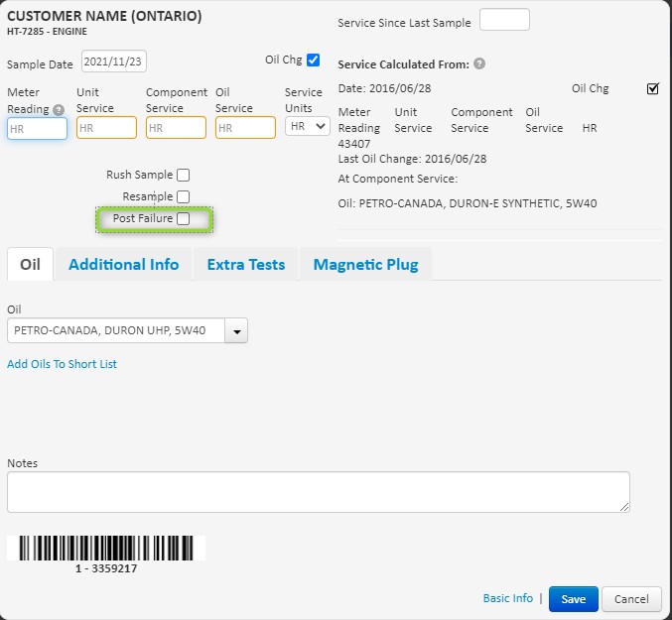The height and width of the screenshot is (620, 672).
Task: Click the Basic Info link
Action: 507,598
